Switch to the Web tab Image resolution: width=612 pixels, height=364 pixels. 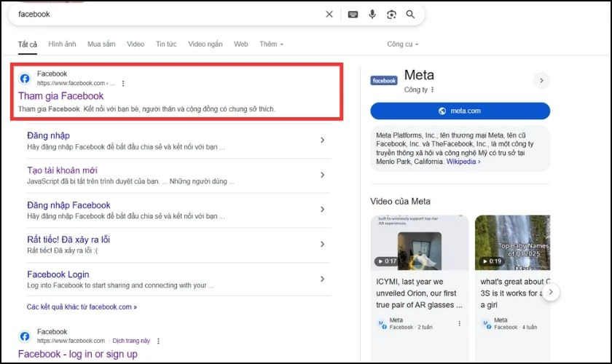tap(241, 44)
